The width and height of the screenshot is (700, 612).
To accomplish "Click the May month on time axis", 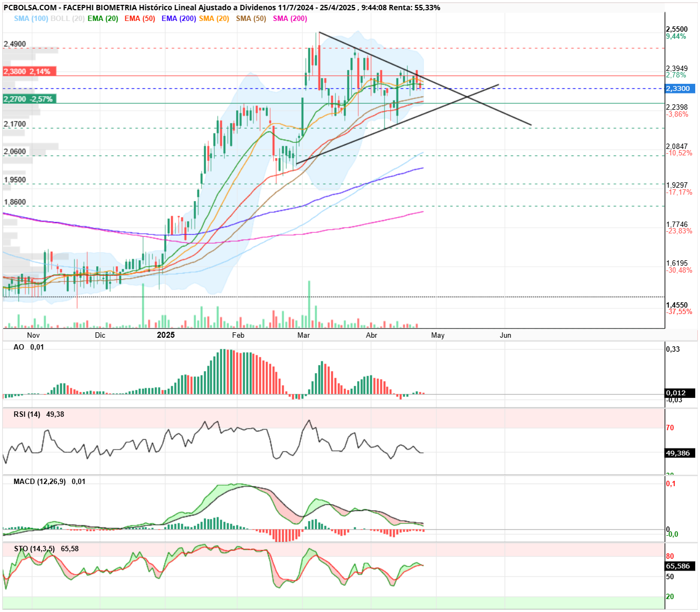I will click(438, 335).
